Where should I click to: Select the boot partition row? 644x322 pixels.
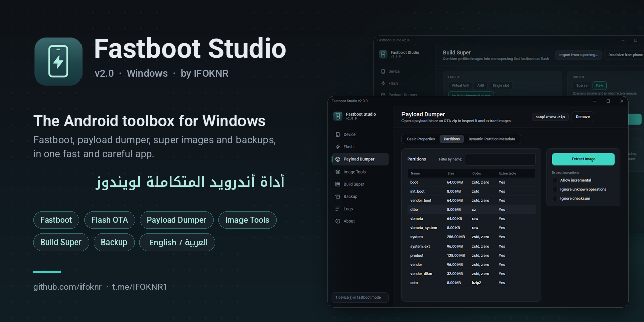(x=471, y=182)
